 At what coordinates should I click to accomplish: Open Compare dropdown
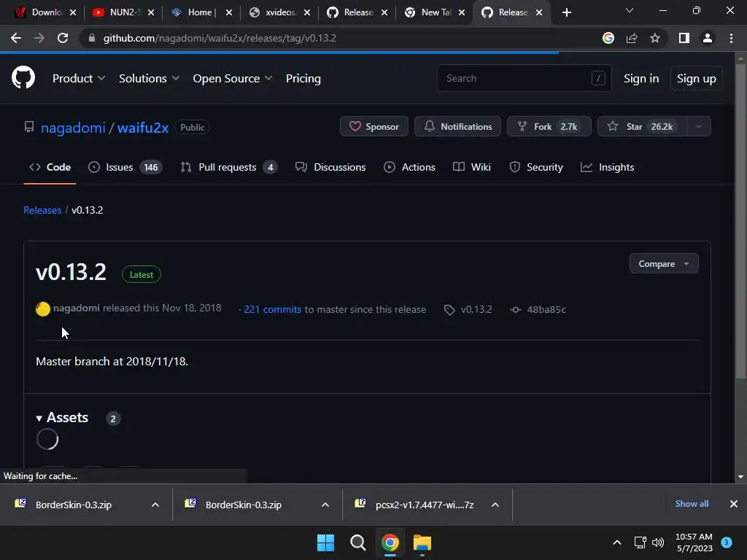coord(664,264)
